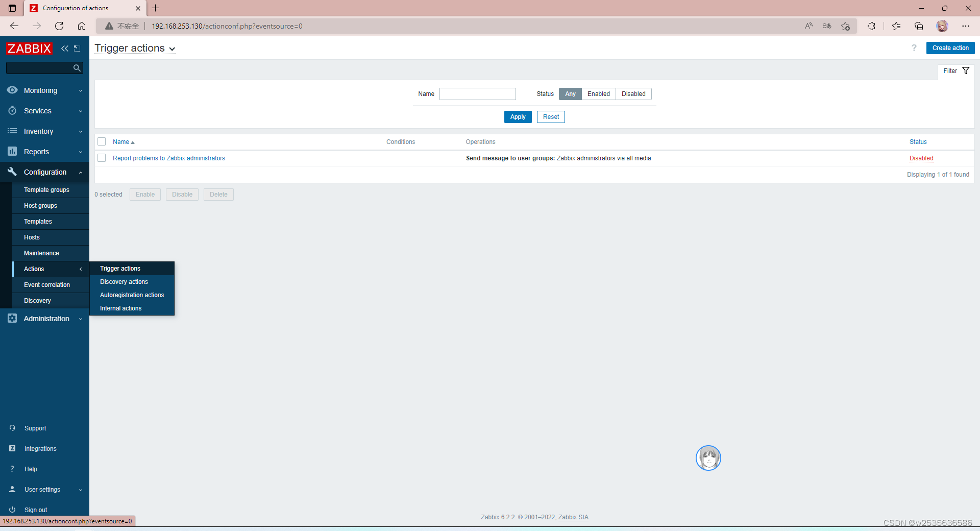Image resolution: width=980 pixels, height=531 pixels.
Task: Select the Any status filter
Action: click(570, 94)
